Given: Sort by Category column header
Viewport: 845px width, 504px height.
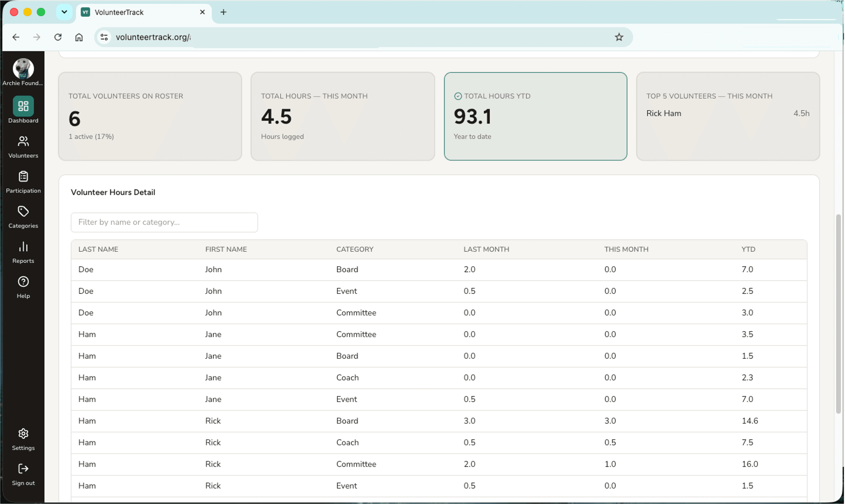Looking at the screenshot, I should 355,249.
